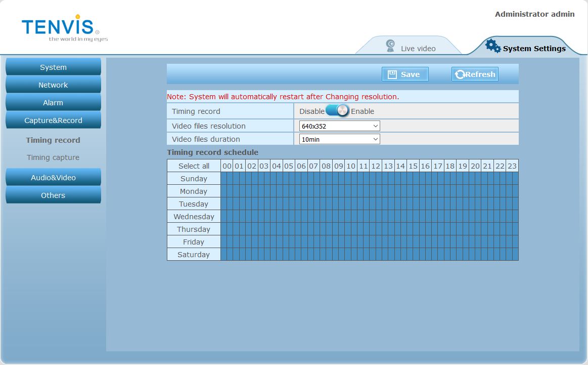588x365 pixels.
Task: Select the Wednesday schedule row label
Action: coord(194,217)
